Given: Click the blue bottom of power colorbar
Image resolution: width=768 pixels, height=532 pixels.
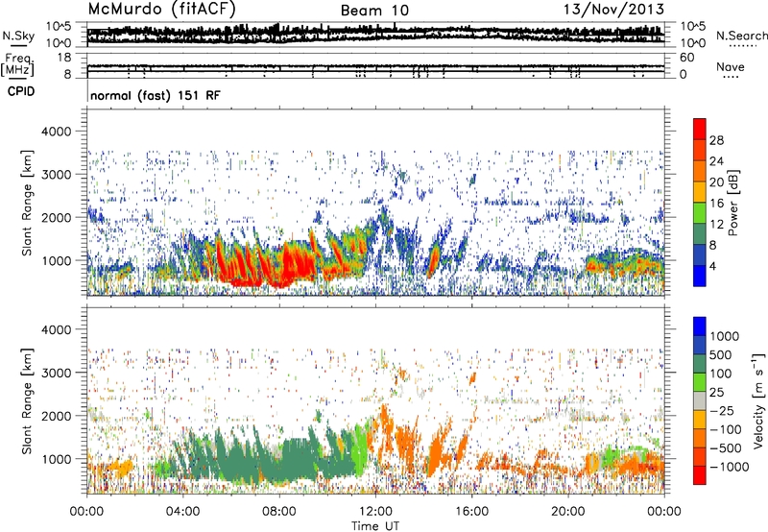Looking at the screenshot, I should [700, 276].
